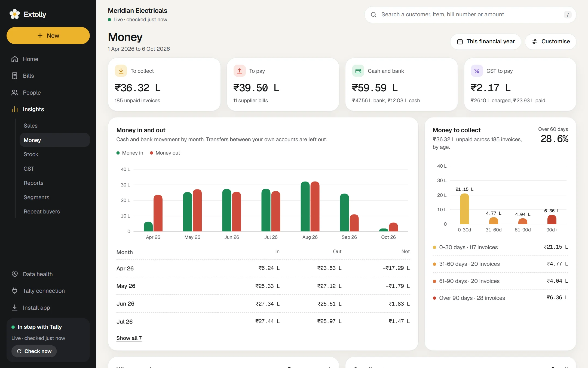The width and height of the screenshot is (588, 368).
Task: Open Home from the sidebar icon
Action: coord(15,59)
